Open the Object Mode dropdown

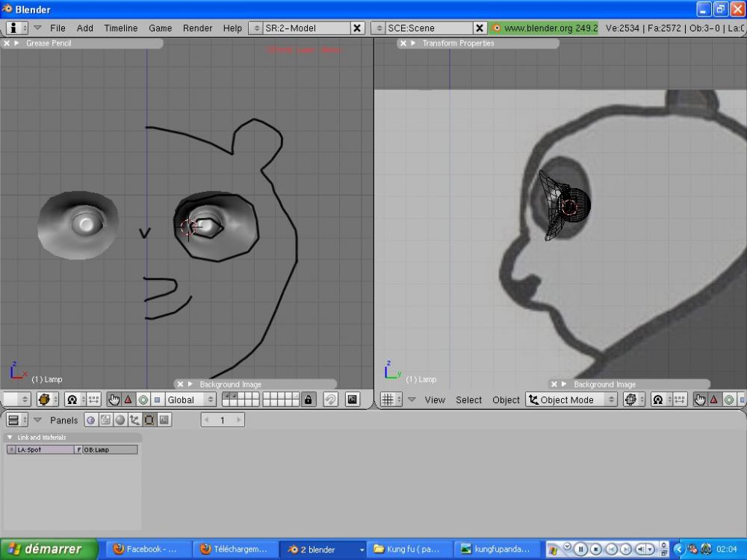pyautogui.click(x=571, y=399)
